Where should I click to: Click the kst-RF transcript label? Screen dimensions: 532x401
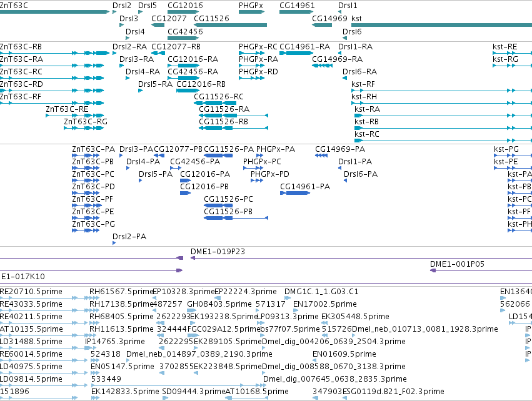[363, 84]
